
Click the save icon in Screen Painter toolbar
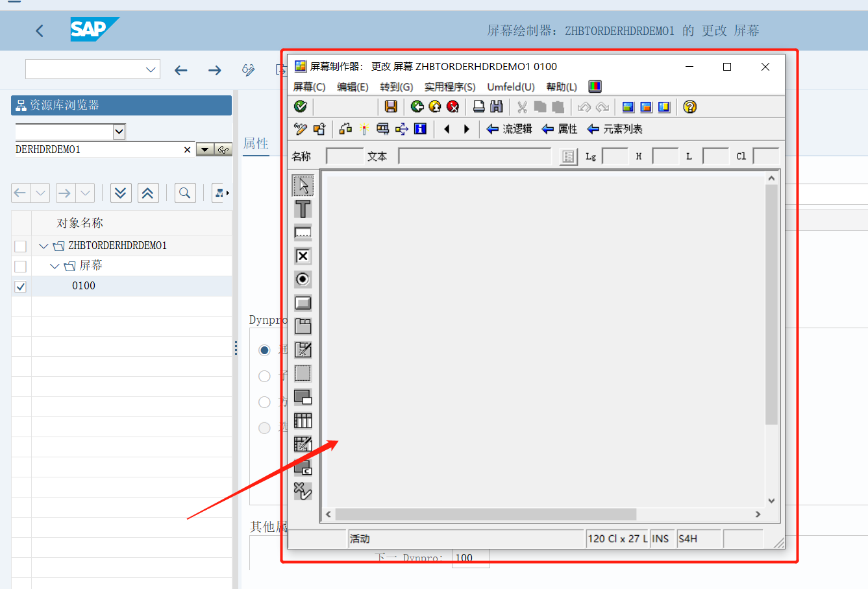pos(390,106)
